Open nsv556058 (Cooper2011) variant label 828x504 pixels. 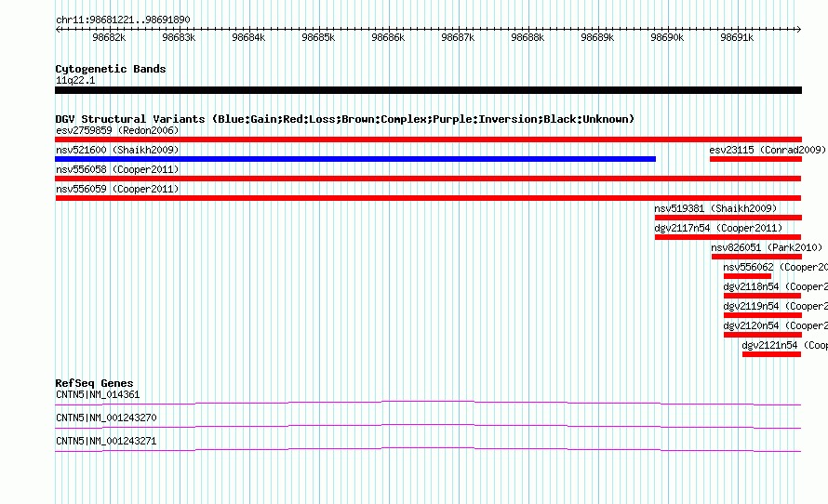pos(117,169)
